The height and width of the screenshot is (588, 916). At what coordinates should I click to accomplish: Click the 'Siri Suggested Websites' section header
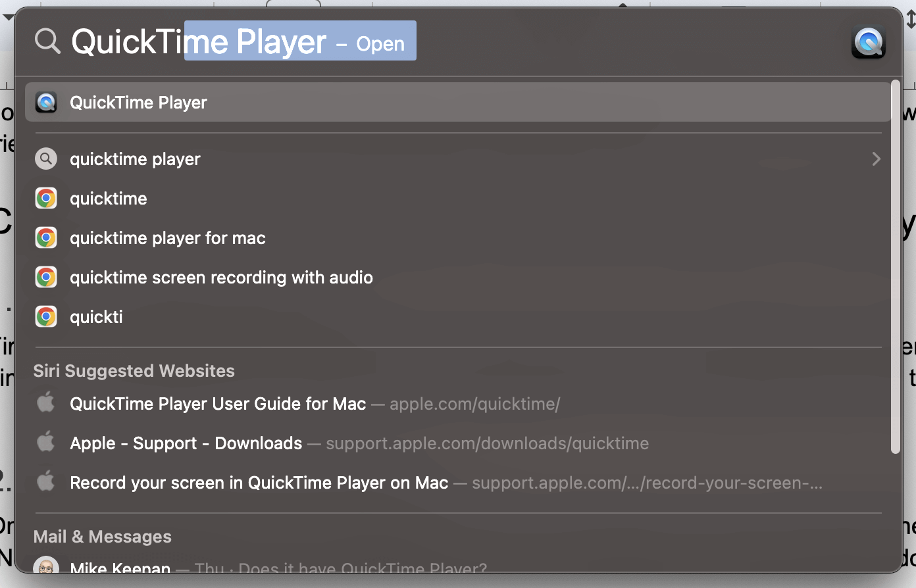pos(134,371)
